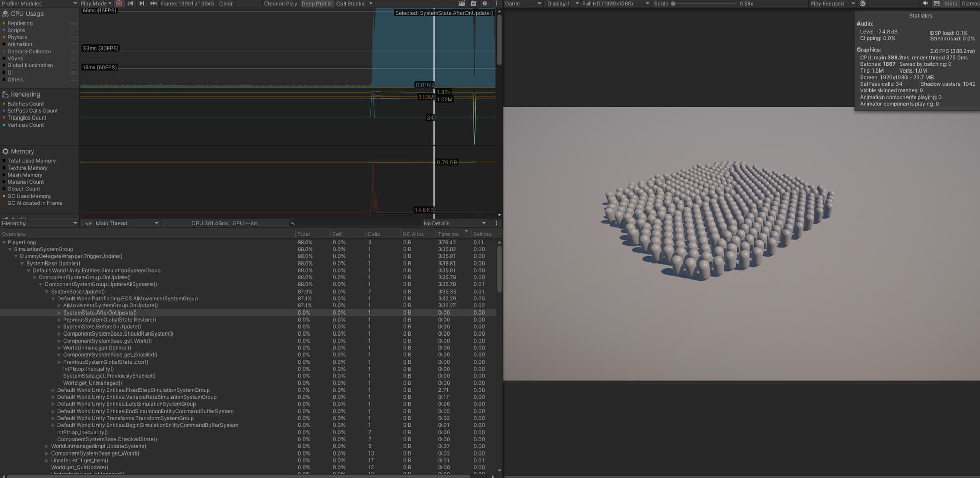Open the Profiler Modules dropdown

pyautogui.click(x=38, y=3)
